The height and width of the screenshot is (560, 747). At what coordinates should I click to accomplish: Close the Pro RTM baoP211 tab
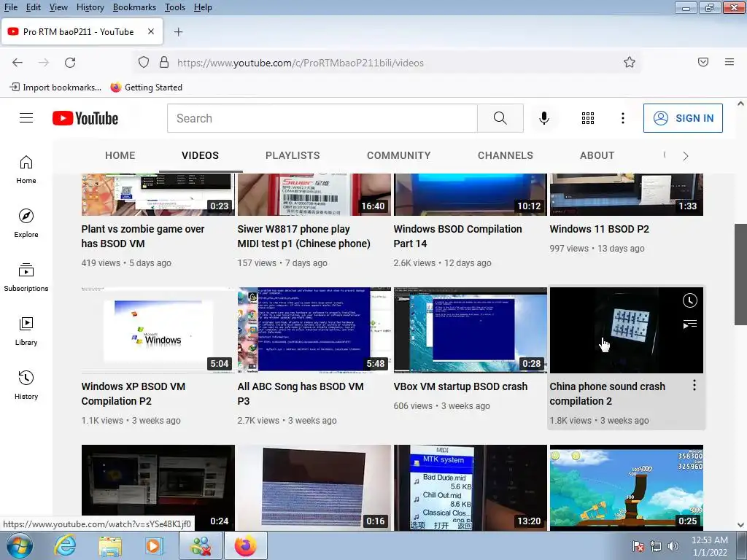(150, 31)
